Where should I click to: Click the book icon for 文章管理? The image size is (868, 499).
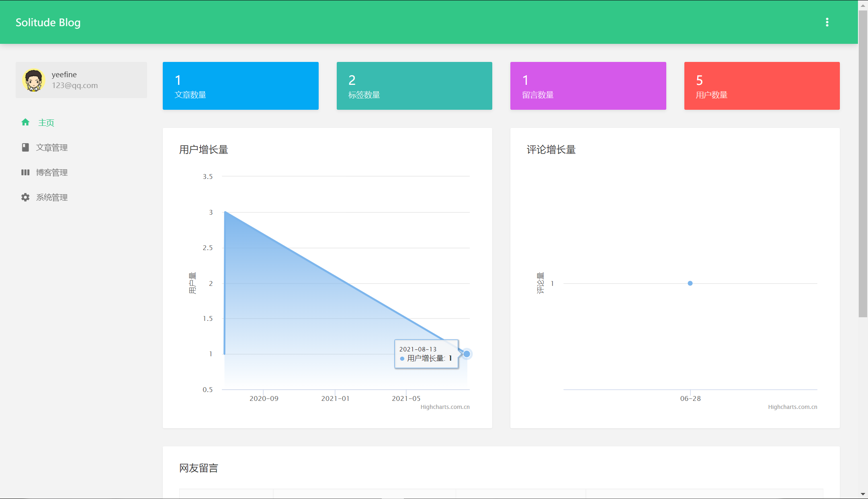tap(25, 147)
